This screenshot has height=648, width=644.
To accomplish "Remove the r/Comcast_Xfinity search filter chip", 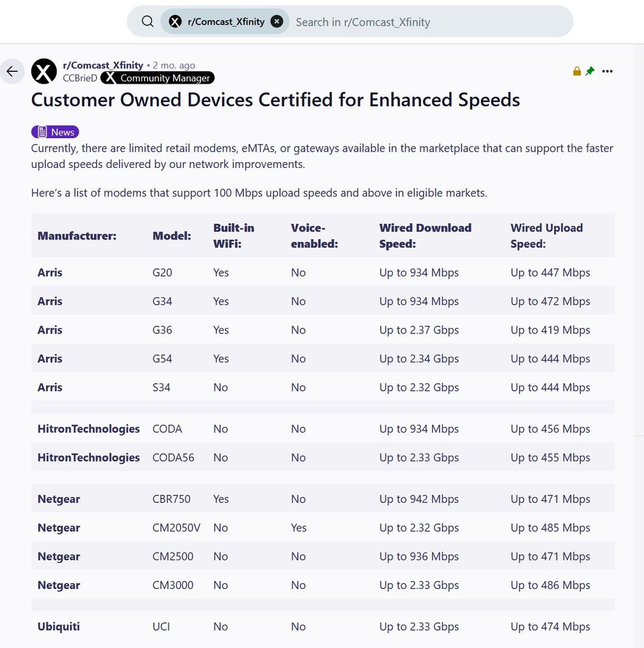I will [x=277, y=21].
